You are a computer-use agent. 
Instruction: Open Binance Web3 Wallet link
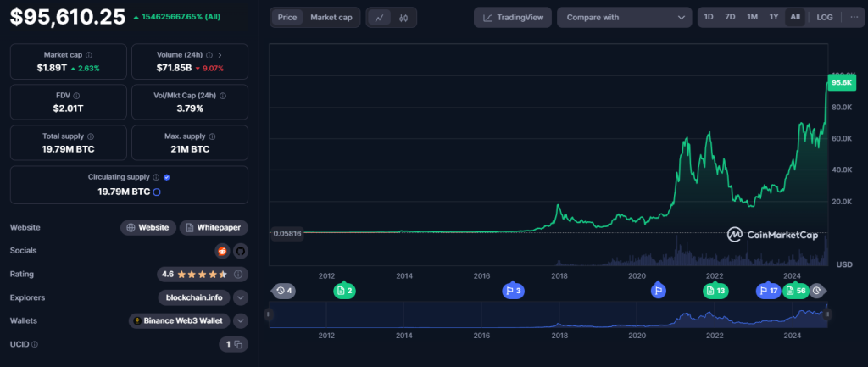point(180,320)
